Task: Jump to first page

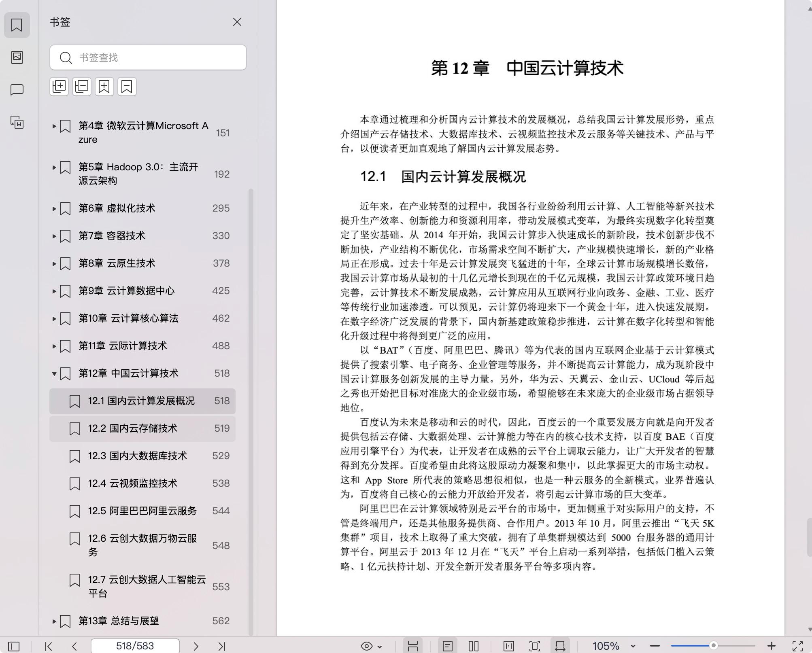Action: [x=49, y=646]
